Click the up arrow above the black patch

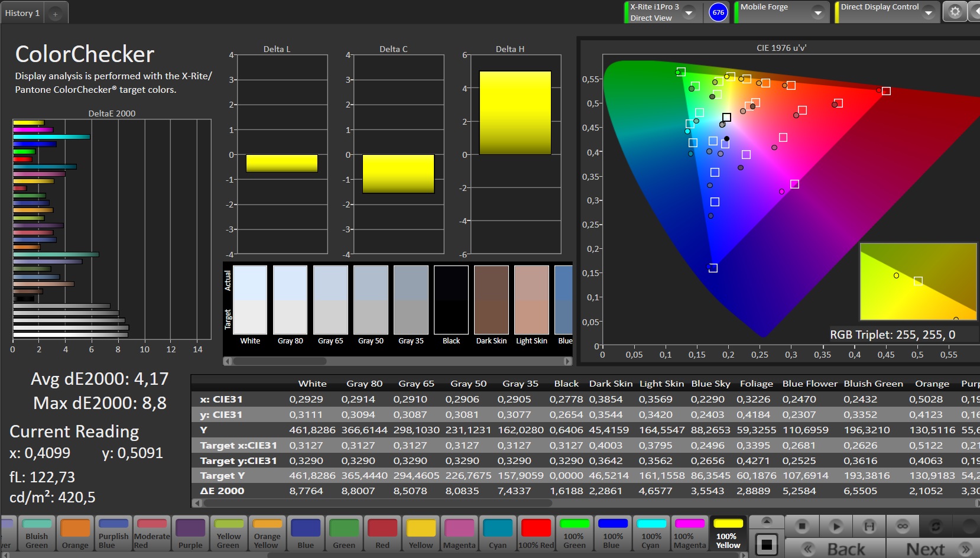click(767, 521)
